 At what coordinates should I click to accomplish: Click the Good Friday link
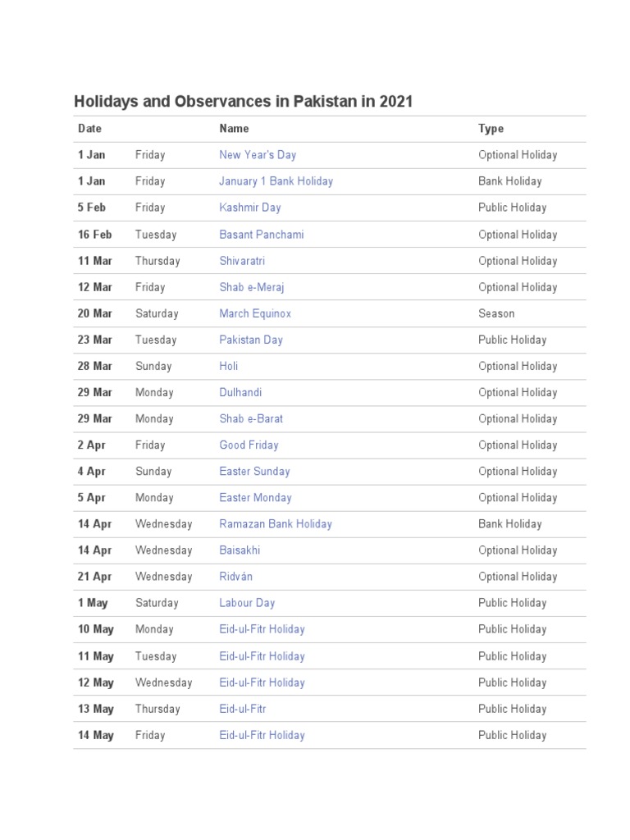click(249, 445)
